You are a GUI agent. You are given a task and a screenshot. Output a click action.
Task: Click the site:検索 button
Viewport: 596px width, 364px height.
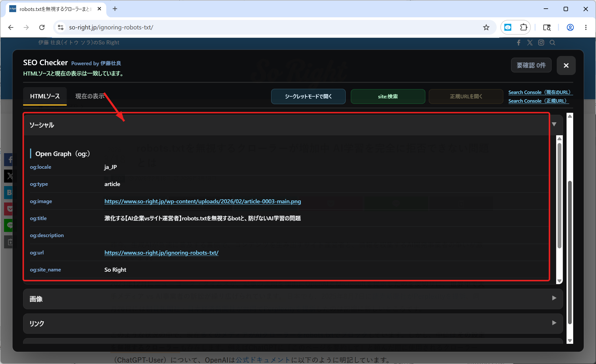pyautogui.click(x=388, y=96)
